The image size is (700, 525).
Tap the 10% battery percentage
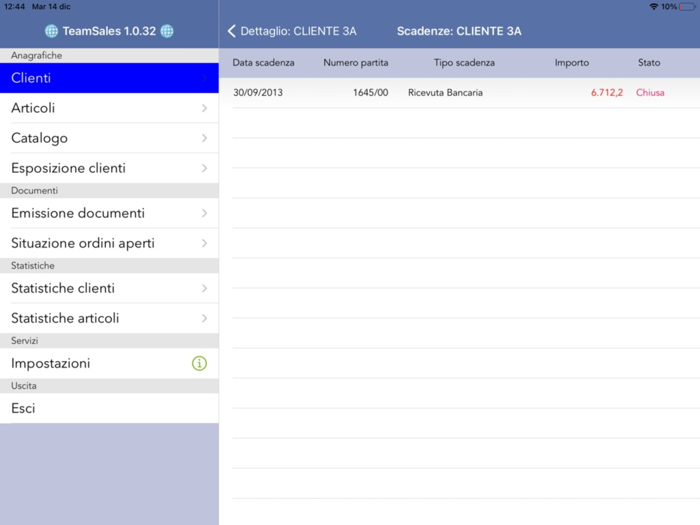669,7
